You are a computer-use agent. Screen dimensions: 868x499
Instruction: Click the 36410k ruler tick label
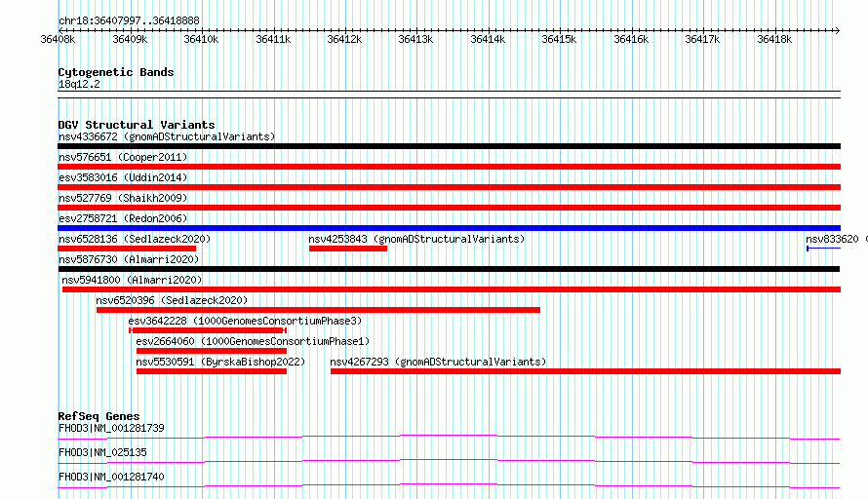201,39
